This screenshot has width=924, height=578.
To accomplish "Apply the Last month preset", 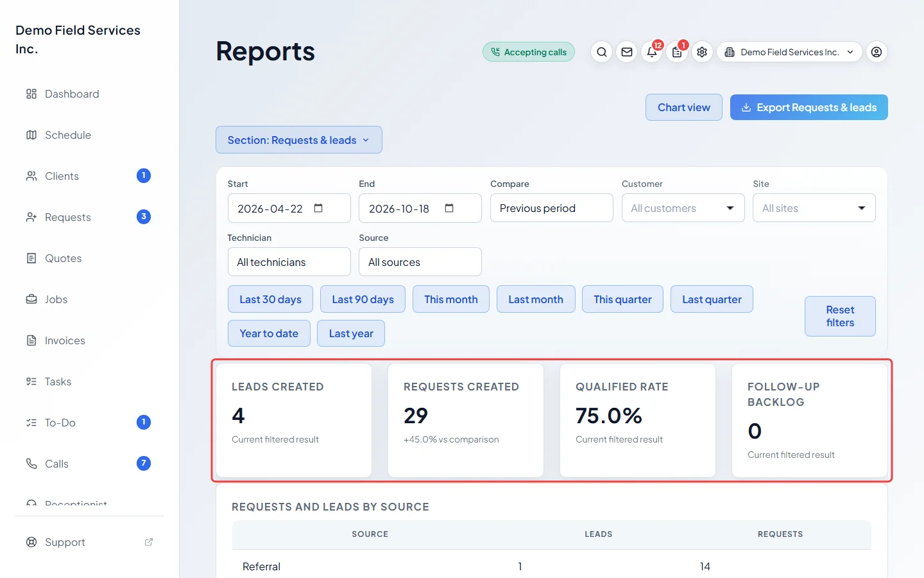I will [536, 299].
